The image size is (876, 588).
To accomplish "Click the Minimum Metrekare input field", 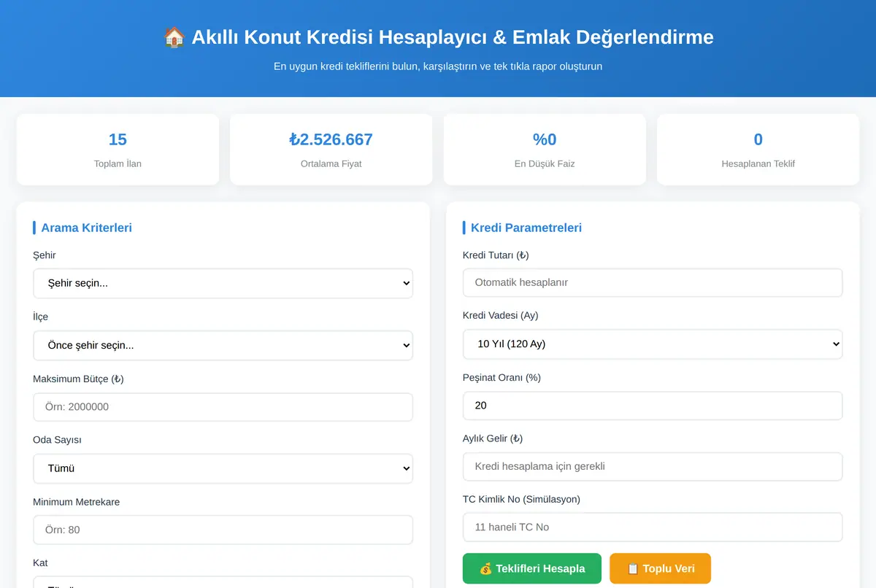I will tap(223, 530).
